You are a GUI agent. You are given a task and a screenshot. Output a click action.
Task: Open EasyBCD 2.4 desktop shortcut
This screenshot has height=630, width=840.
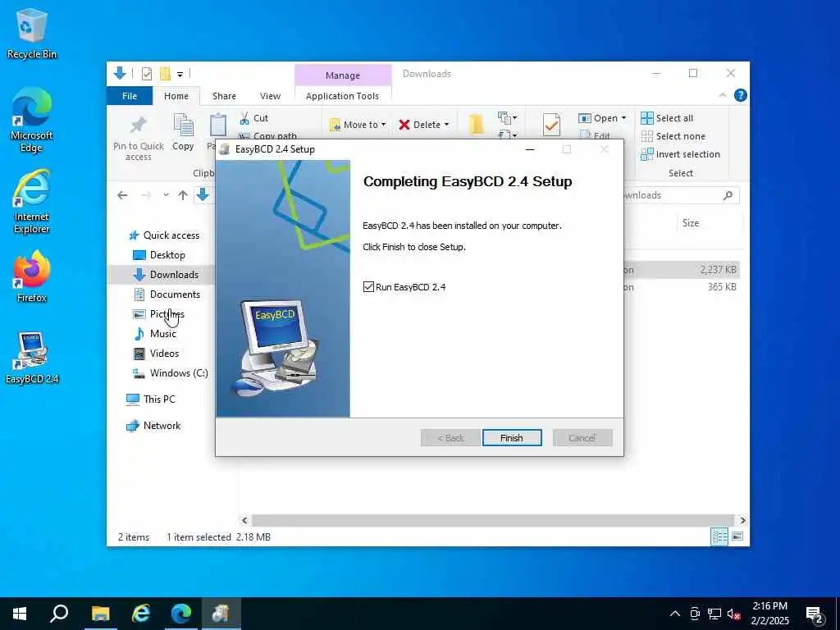[x=31, y=358]
